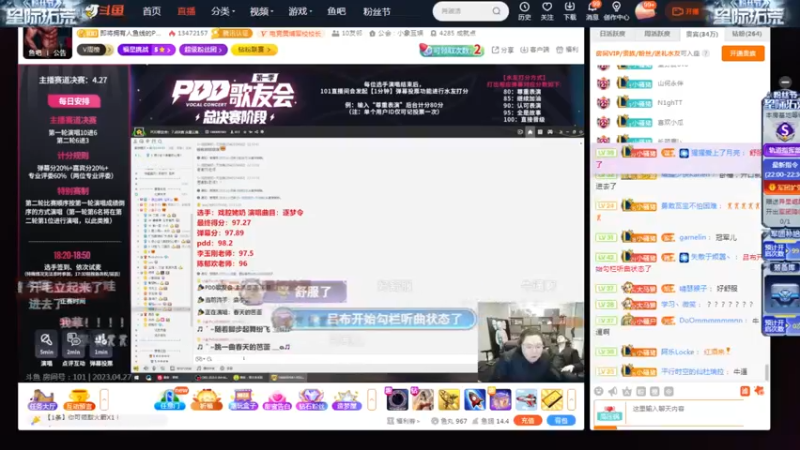This screenshot has height=450, width=800.
Task: Click the blue 背包 backpack button
Action: coord(561,420)
